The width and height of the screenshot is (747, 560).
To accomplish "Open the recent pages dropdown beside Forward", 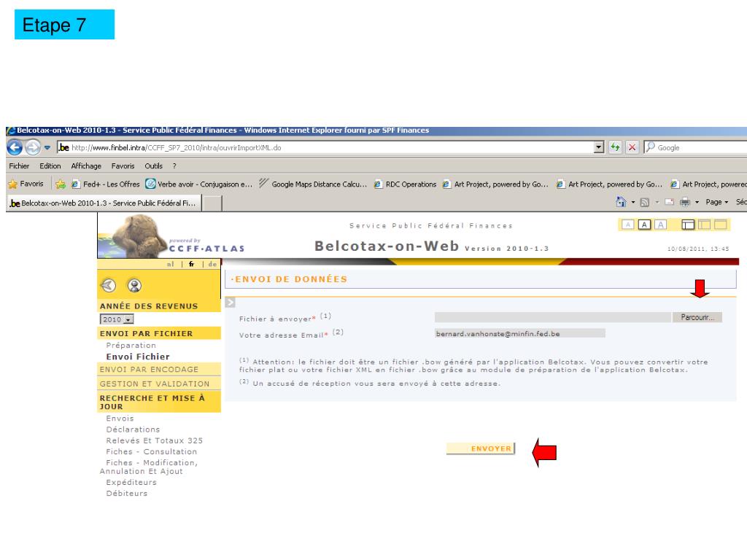I will tap(47, 147).
